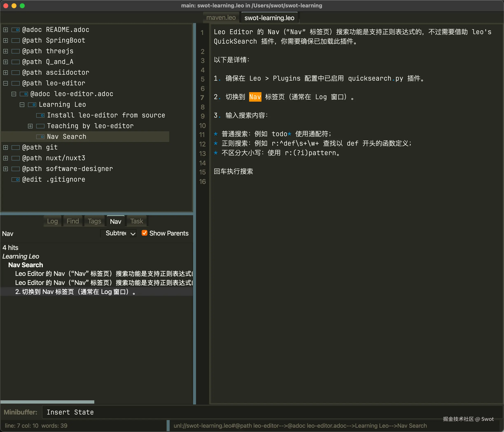
Task: Click the icon beside Install leo-editor from source
Action: click(x=40, y=115)
